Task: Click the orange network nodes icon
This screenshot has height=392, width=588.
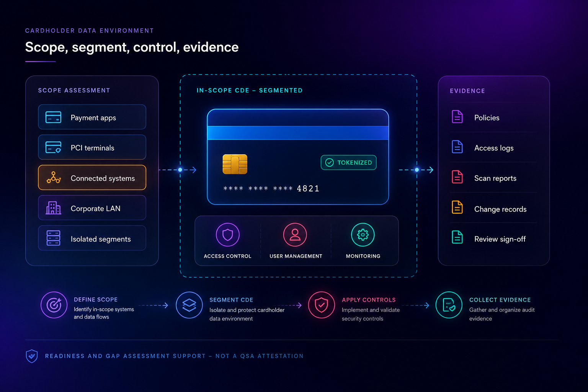Action: coord(54,178)
